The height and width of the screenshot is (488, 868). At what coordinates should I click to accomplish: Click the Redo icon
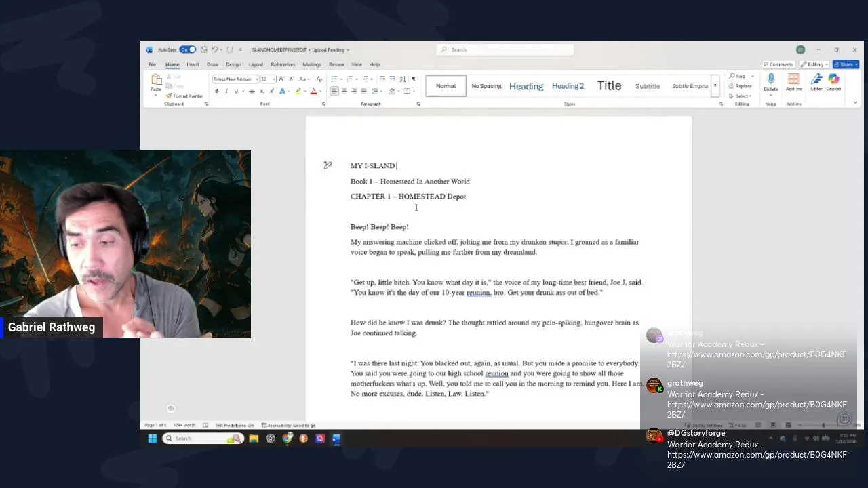pyautogui.click(x=230, y=49)
